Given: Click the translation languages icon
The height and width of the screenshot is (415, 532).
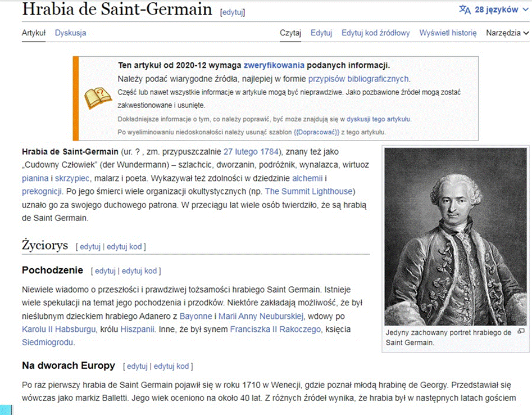Looking at the screenshot, I should click(x=465, y=10).
